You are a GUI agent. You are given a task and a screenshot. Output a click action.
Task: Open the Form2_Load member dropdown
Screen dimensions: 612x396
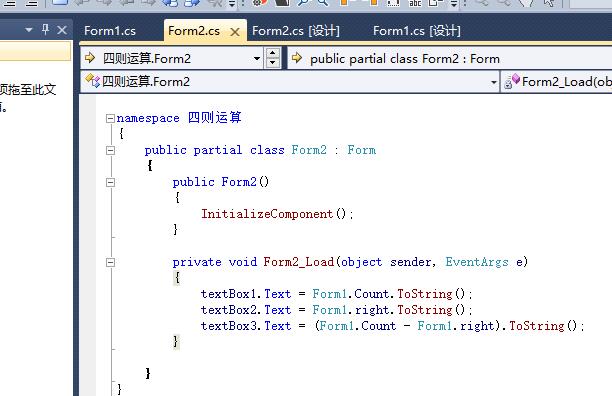tap(557, 82)
